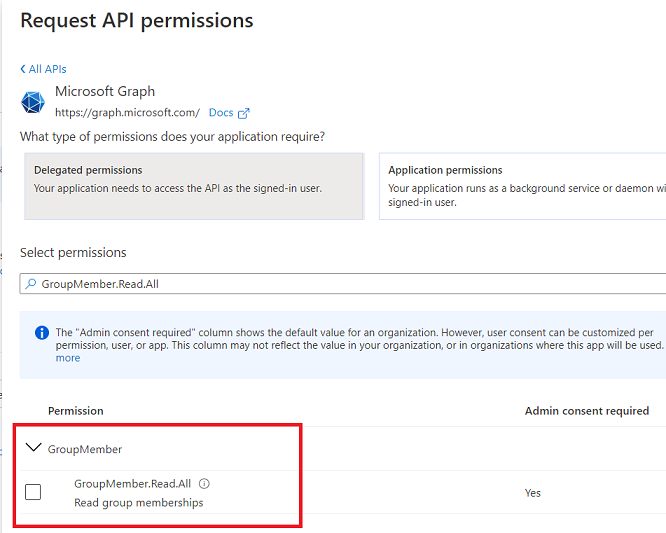Click the external link icon beside Docs
This screenshot has width=666, height=533.
click(x=244, y=113)
